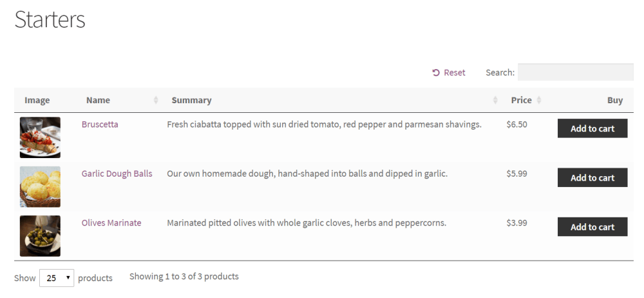Open the Olives Marinate image
644x298 pixels.
pyautogui.click(x=40, y=235)
